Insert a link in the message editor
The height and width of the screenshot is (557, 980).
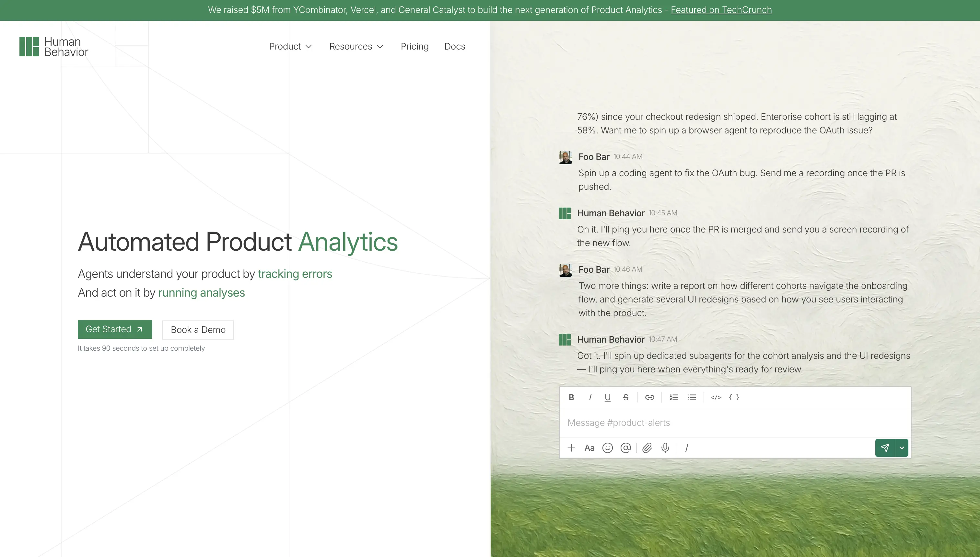[650, 397]
